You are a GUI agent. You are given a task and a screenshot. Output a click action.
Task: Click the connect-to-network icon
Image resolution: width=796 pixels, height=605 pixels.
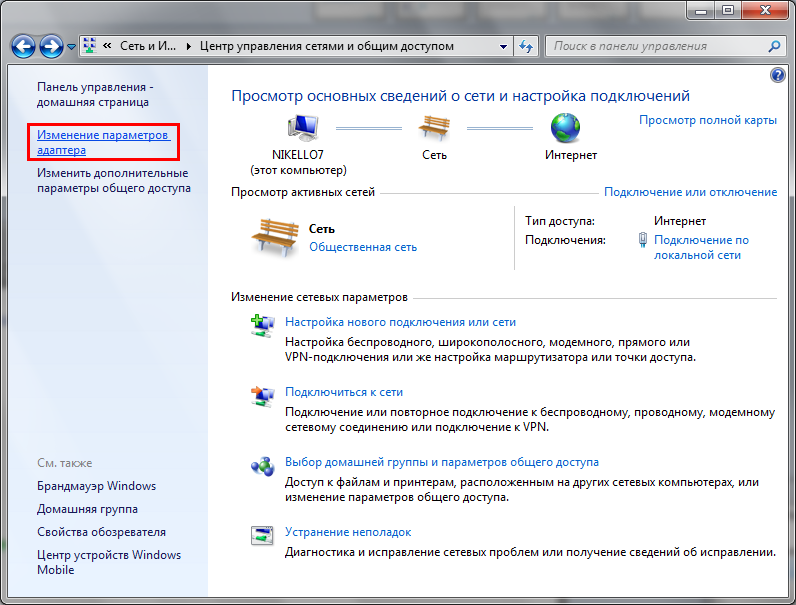click(262, 396)
